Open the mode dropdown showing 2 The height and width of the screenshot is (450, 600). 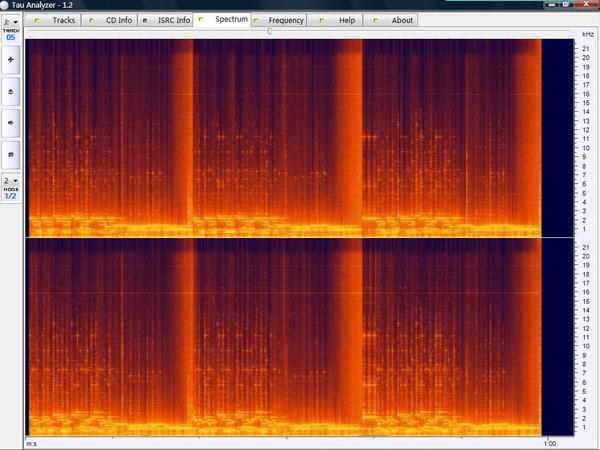pos(11,180)
